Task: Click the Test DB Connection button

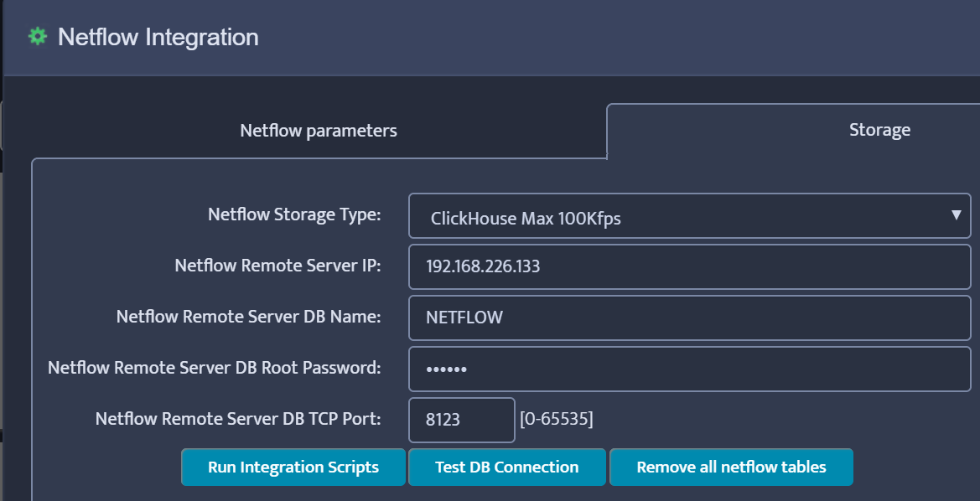Action: 507,467
